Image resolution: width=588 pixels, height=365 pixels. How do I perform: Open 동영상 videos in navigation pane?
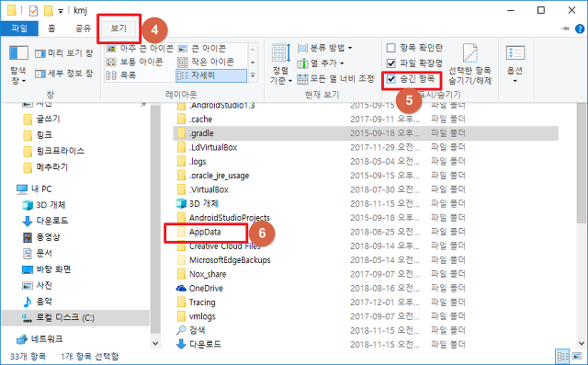(41, 237)
